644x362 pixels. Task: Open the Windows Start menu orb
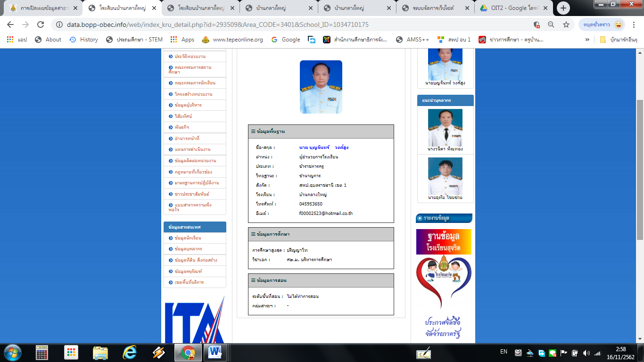coord(12,352)
